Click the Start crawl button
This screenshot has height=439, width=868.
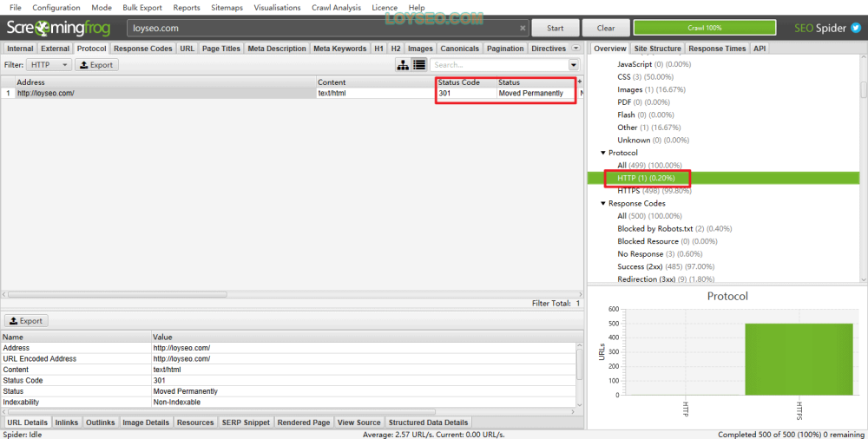click(x=556, y=28)
